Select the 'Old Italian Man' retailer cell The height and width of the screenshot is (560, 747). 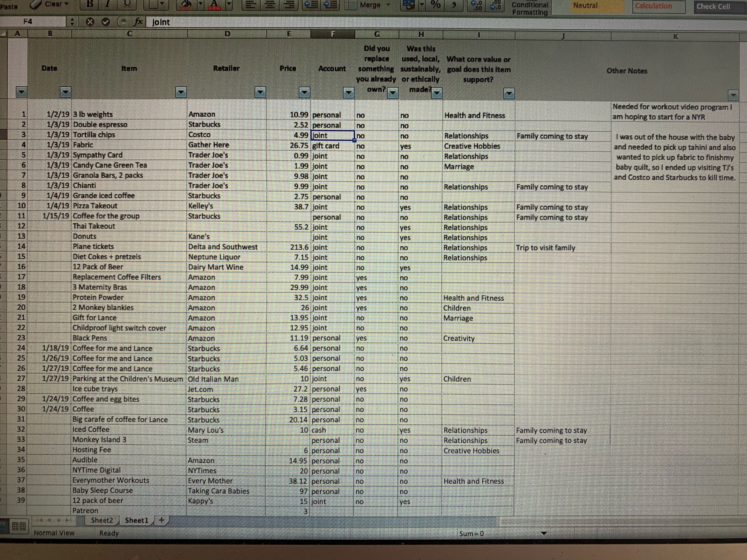226,379
